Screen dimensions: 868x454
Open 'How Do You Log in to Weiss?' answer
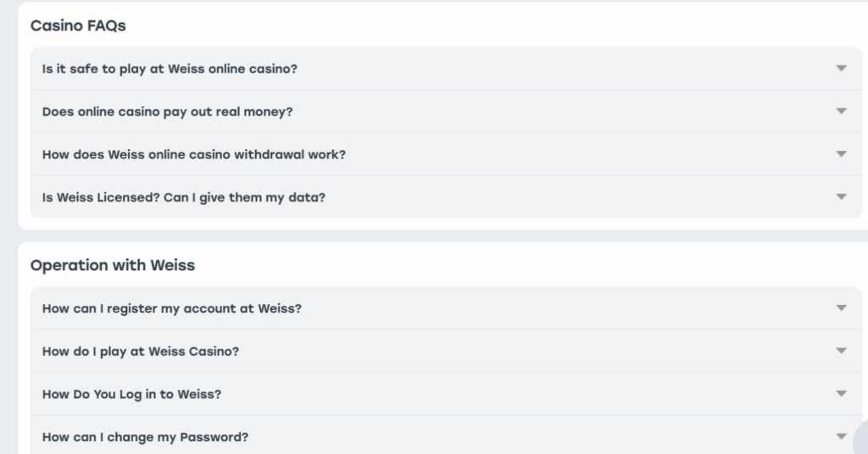(131, 394)
